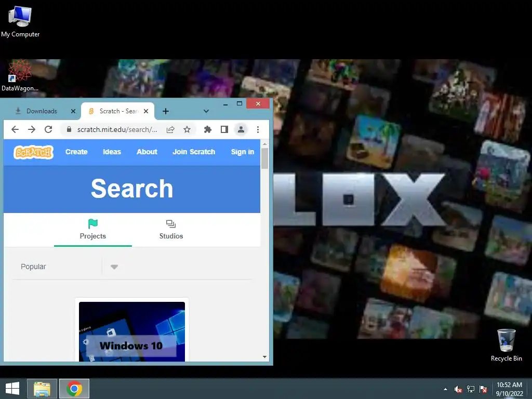Click the address bar URL field
Screen dimensions: 532x399
(x=117, y=129)
